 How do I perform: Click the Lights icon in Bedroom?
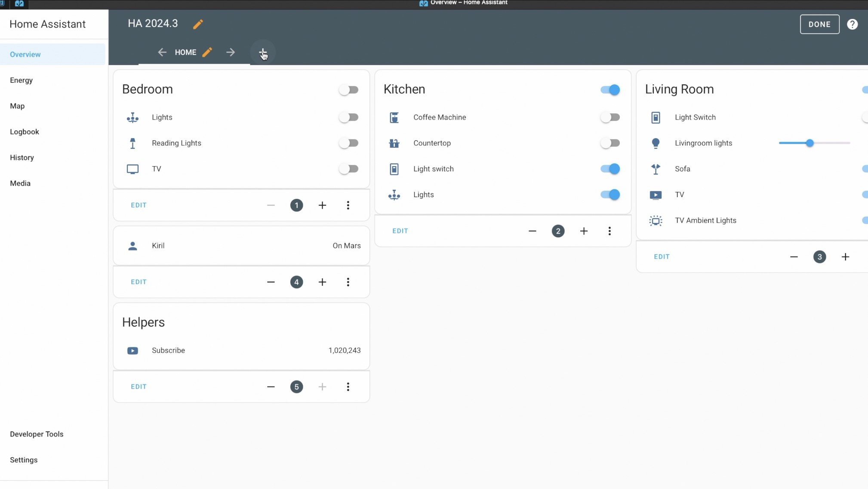132,117
